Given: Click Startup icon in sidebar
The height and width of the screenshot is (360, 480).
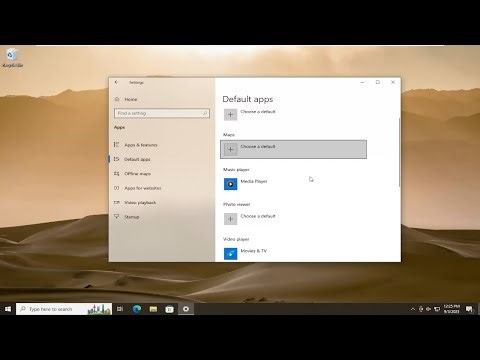Looking at the screenshot, I should 116,217.
